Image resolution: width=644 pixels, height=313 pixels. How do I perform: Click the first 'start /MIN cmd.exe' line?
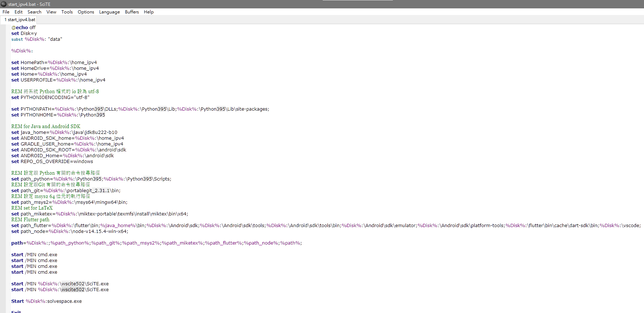[34, 255]
